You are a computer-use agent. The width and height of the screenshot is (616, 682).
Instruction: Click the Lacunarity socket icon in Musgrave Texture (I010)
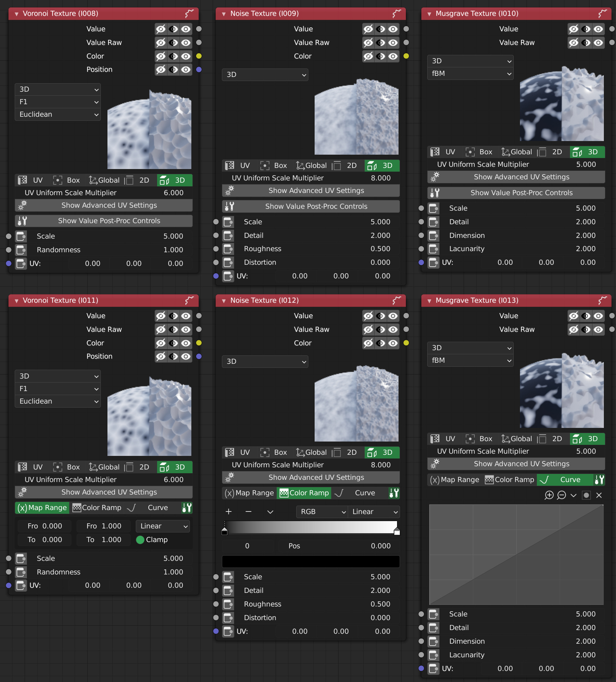point(434,249)
